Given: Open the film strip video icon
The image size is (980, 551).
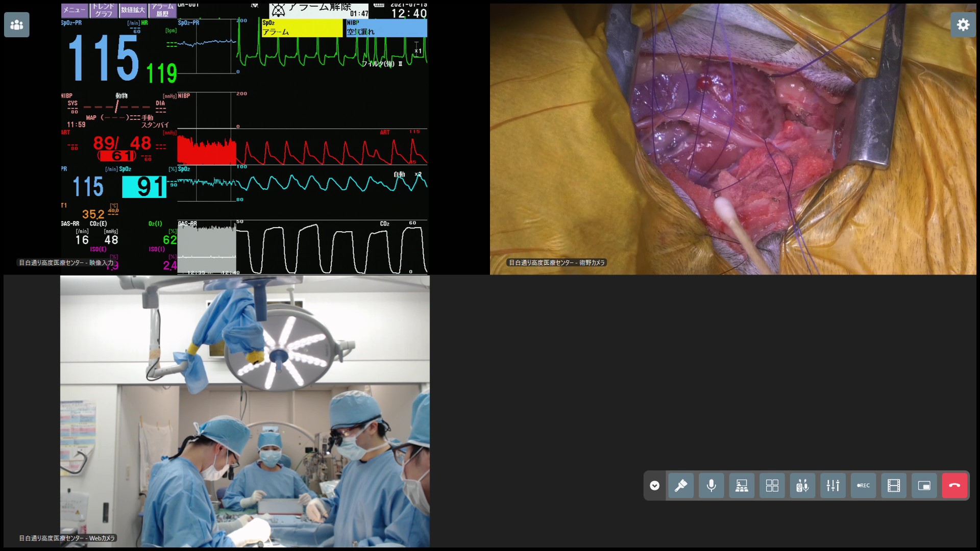Looking at the screenshot, I should pyautogui.click(x=894, y=486).
